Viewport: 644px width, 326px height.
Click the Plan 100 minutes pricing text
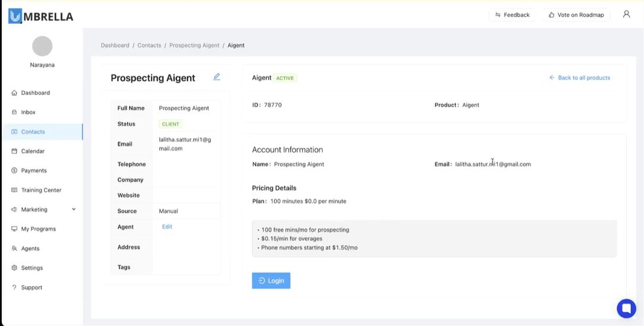tap(299, 201)
